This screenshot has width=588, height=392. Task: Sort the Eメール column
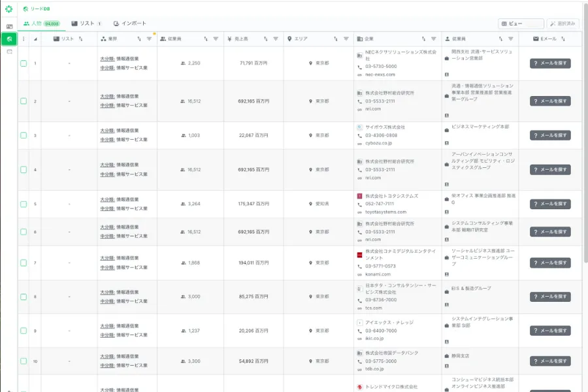click(x=563, y=39)
